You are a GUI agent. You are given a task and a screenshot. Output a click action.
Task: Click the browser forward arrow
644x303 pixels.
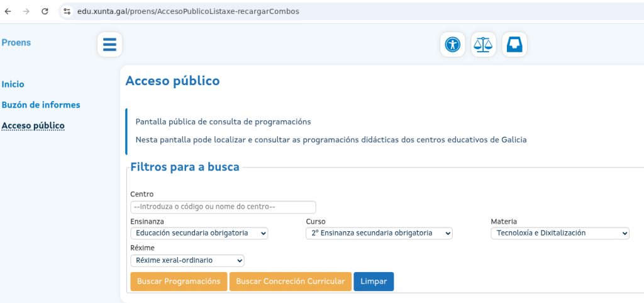pos(26,11)
